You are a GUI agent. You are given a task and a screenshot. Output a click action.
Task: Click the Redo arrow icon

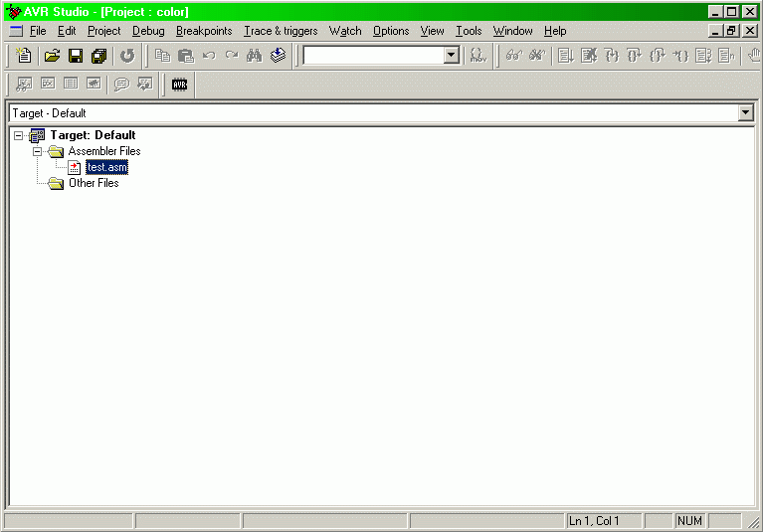click(232, 56)
